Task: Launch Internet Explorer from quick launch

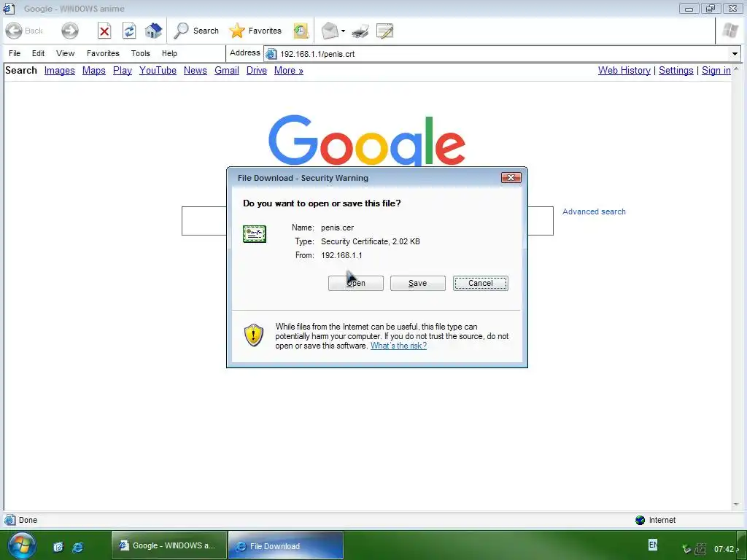Action: click(x=77, y=547)
